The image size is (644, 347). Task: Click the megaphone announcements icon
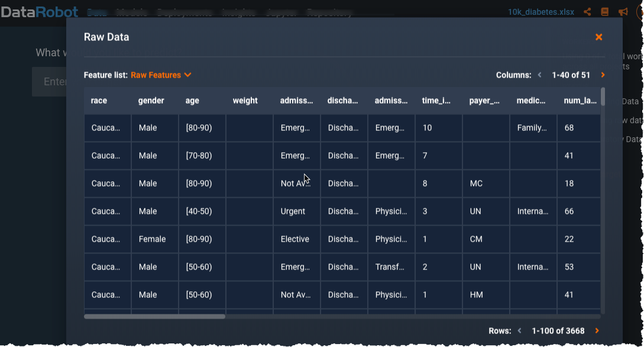coord(623,12)
